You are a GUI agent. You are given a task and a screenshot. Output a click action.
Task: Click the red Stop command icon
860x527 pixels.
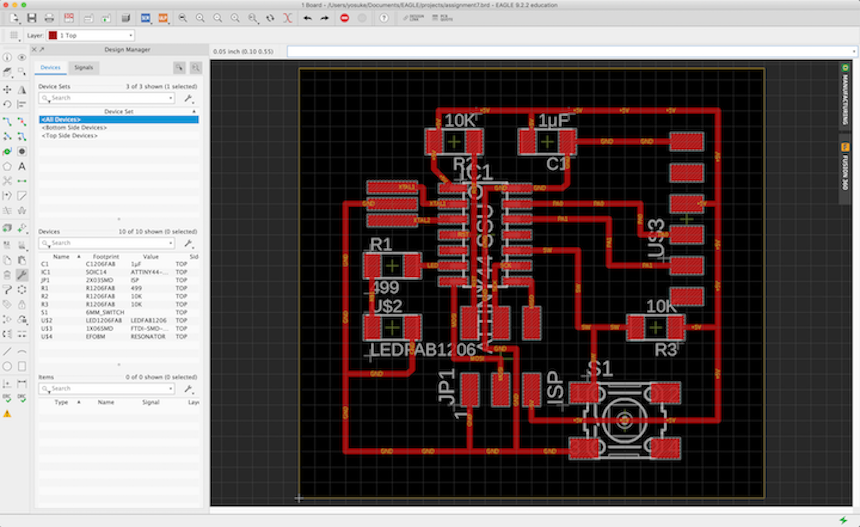click(345, 18)
